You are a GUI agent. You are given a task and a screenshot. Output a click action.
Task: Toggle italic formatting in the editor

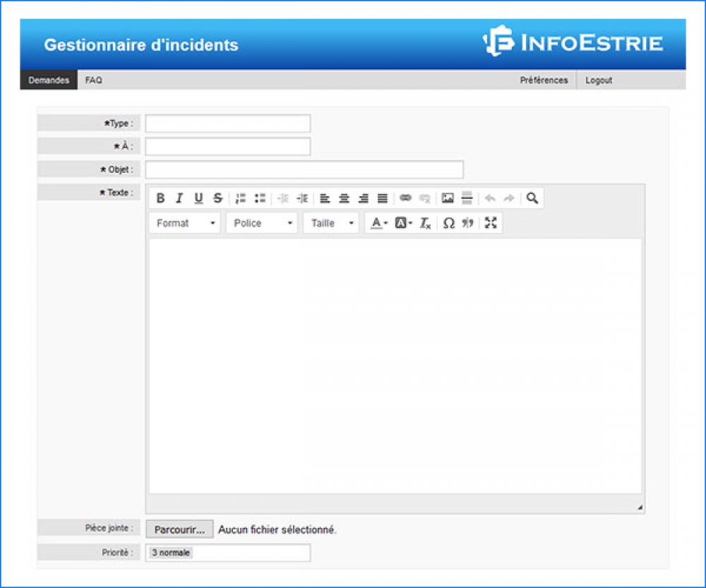pos(179,198)
